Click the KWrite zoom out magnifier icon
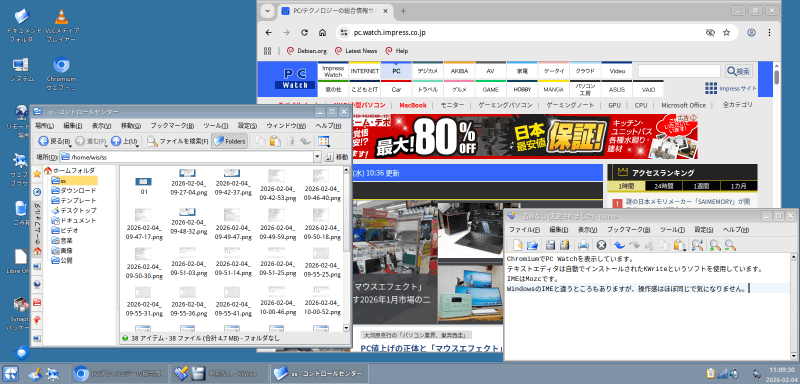 730,245
